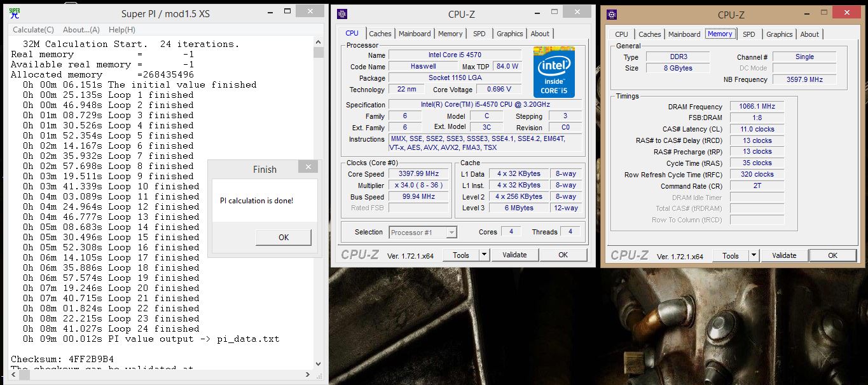Click the OK button in the CPU window
The image size is (868, 385).
(563, 255)
